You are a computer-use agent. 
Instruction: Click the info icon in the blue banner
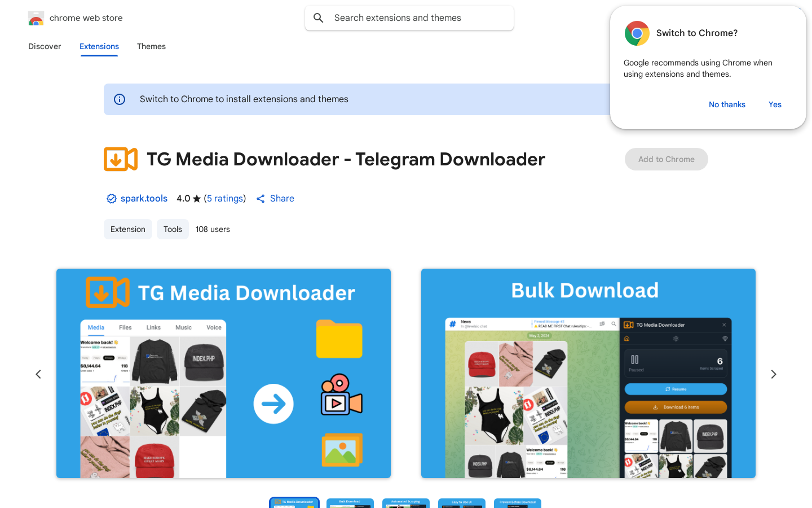tap(120, 99)
